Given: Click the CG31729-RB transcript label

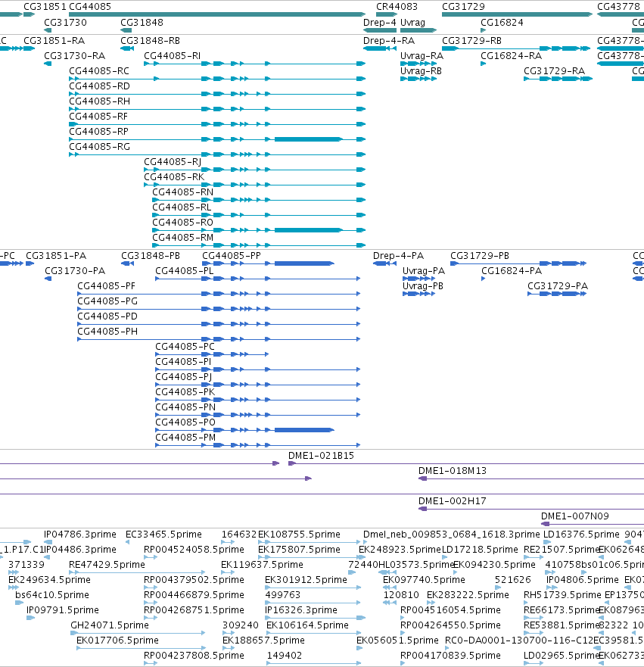Looking at the screenshot, I should (x=472, y=40).
